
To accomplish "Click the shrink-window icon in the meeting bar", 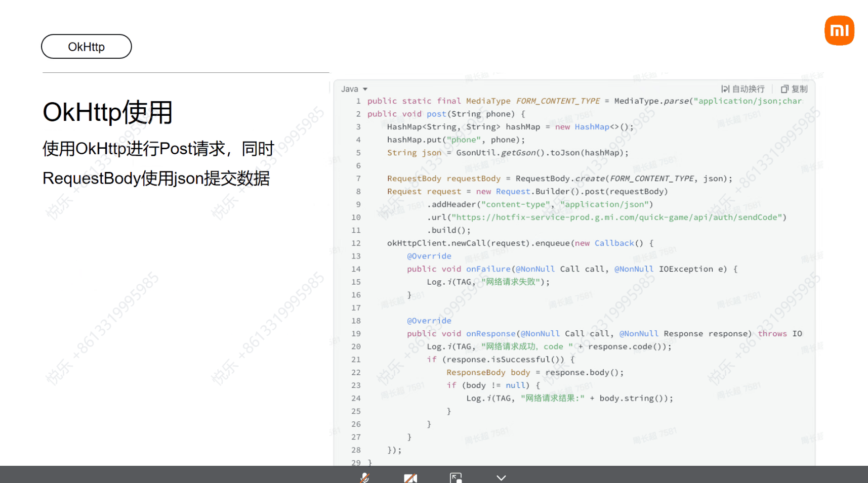I will coord(456,478).
